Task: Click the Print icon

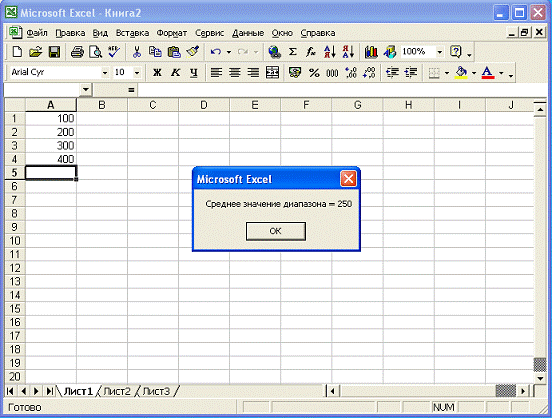Action: click(x=77, y=52)
